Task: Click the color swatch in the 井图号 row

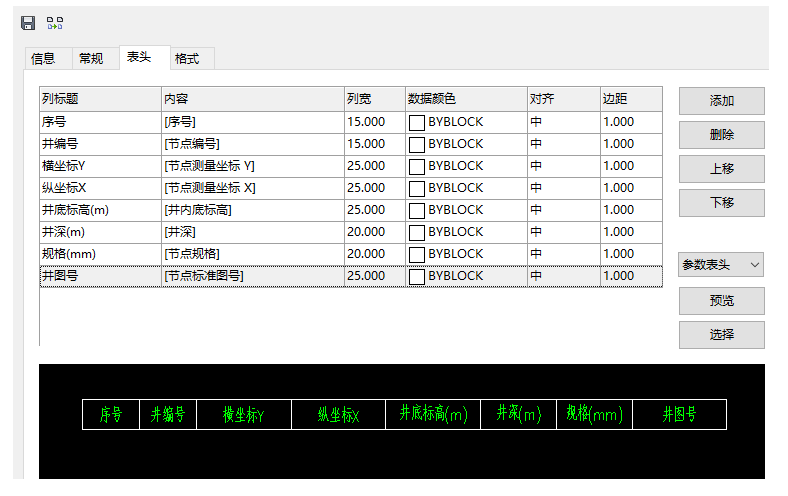Action: pyautogui.click(x=417, y=276)
